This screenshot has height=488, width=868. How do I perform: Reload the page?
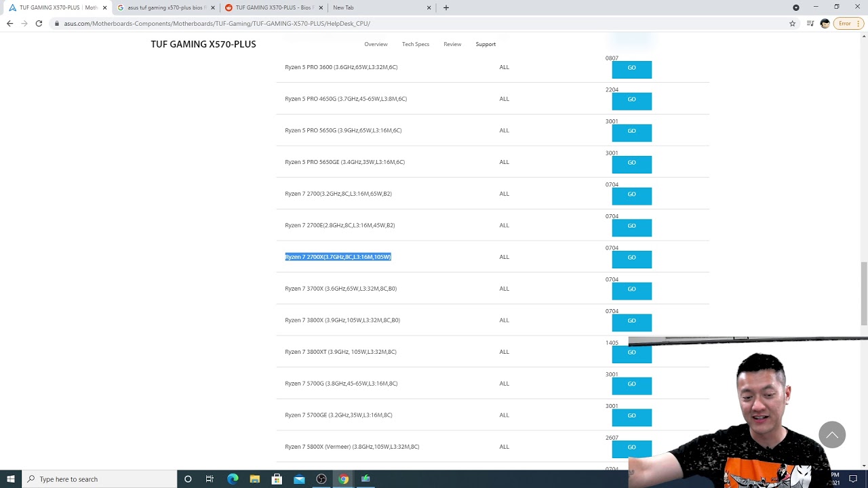point(39,23)
